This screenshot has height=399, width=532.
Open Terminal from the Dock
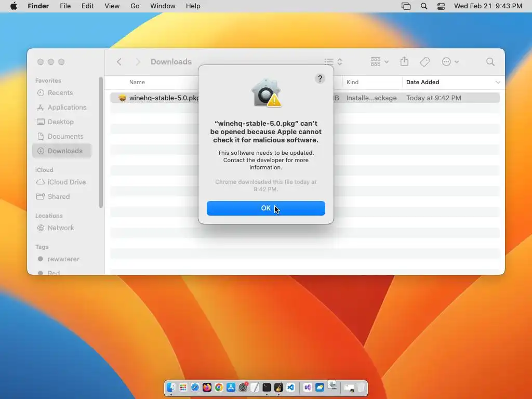coord(267,387)
